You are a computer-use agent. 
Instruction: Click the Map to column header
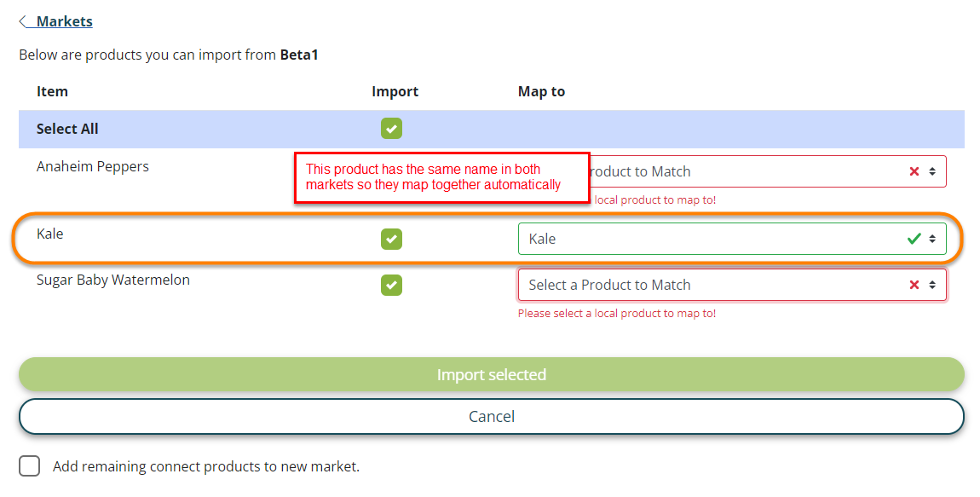pyautogui.click(x=541, y=91)
